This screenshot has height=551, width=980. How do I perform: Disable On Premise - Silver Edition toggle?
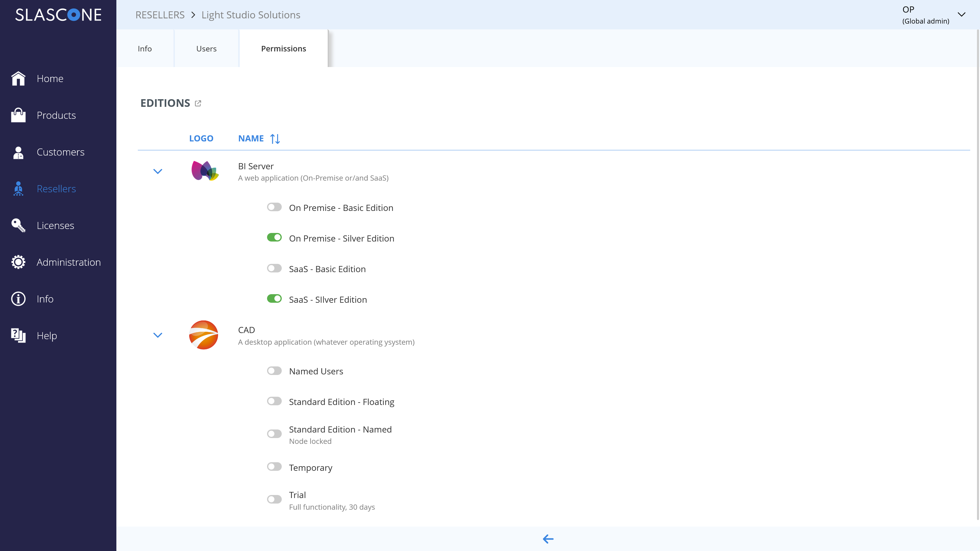pos(274,238)
